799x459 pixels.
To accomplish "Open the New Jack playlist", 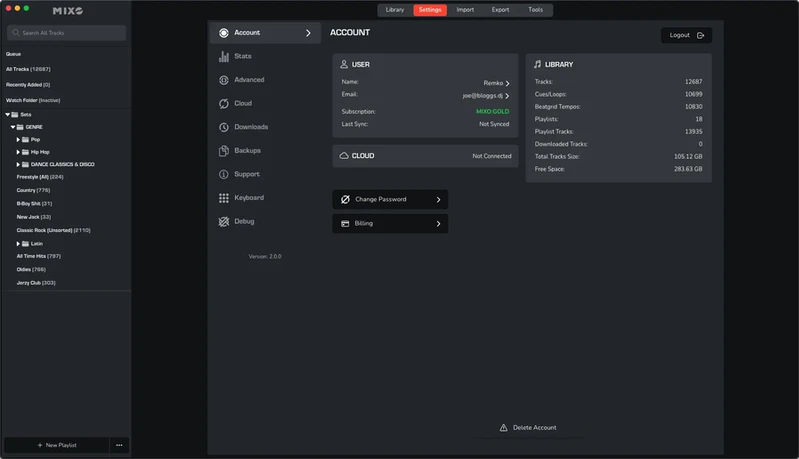I will (34, 217).
